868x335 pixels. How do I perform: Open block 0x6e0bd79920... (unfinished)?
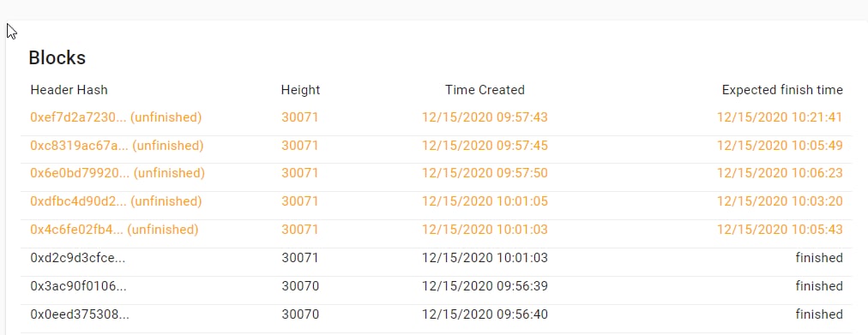pyautogui.click(x=118, y=173)
